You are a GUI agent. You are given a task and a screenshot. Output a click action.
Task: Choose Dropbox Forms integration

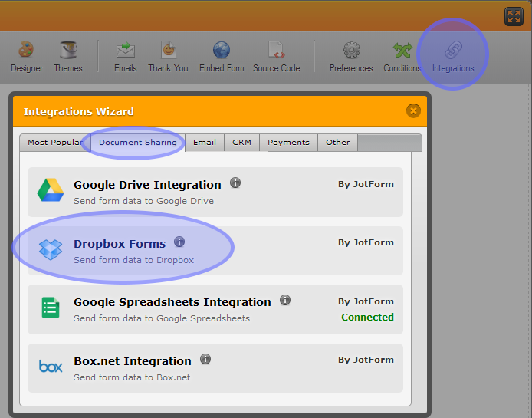[x=120, y=244]
